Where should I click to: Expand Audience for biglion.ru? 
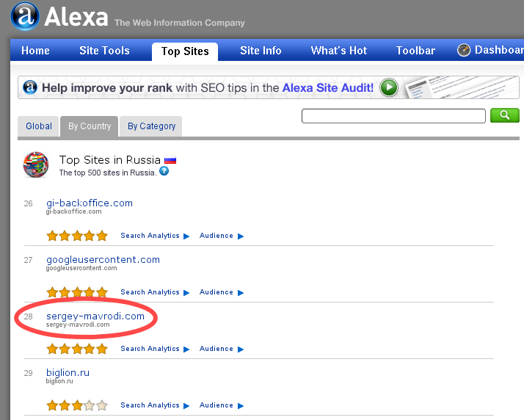click(x=222, y=405)
